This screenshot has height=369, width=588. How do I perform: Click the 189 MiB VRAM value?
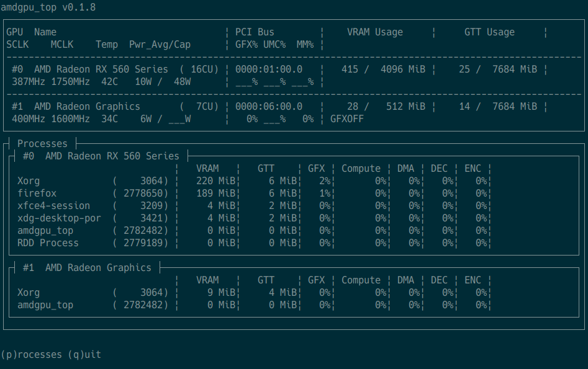pyautogui.click(x=215, y=193)
